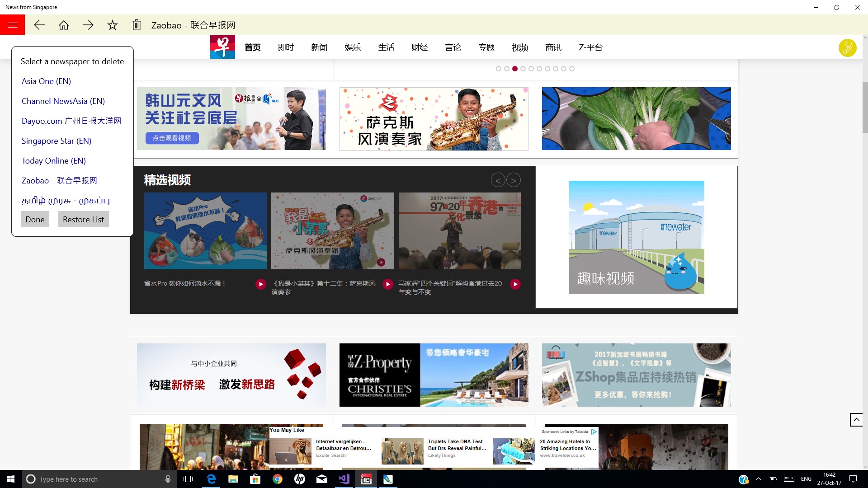
Task: Click the Zaobao red logo
Action: click(x=222, y=47)
